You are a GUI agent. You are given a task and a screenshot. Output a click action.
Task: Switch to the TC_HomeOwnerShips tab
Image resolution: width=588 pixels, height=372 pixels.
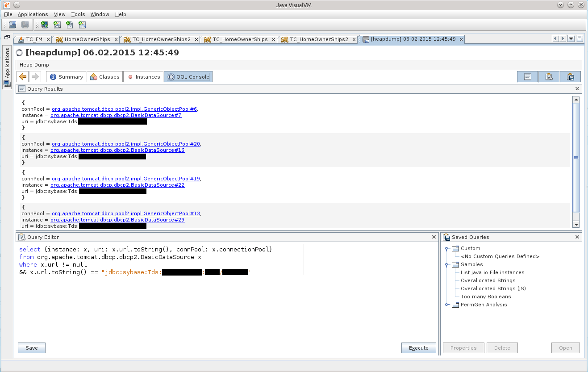point(239,39)
